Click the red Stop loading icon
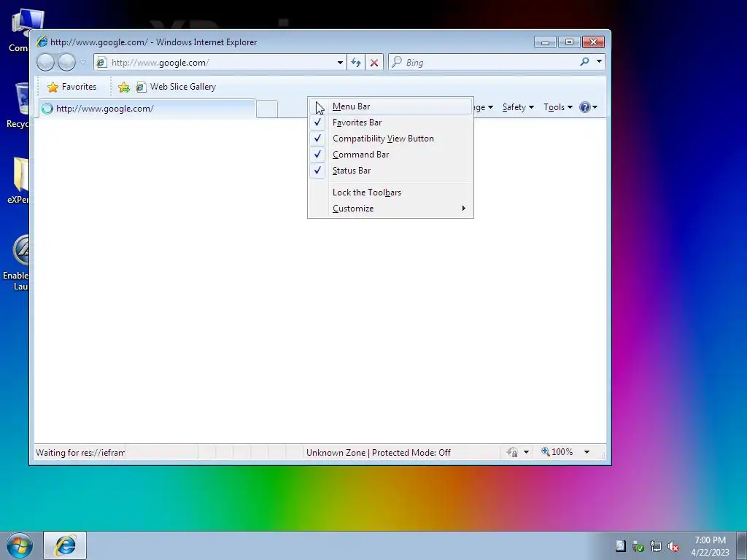Viewport: 747px width, 560px height. point(374,63)
